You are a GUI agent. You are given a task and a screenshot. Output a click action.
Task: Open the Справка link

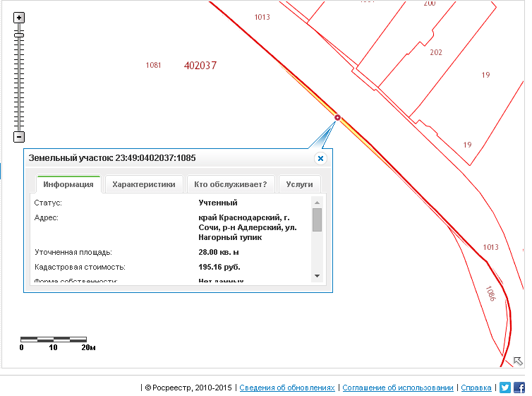(x=476, y=388)
